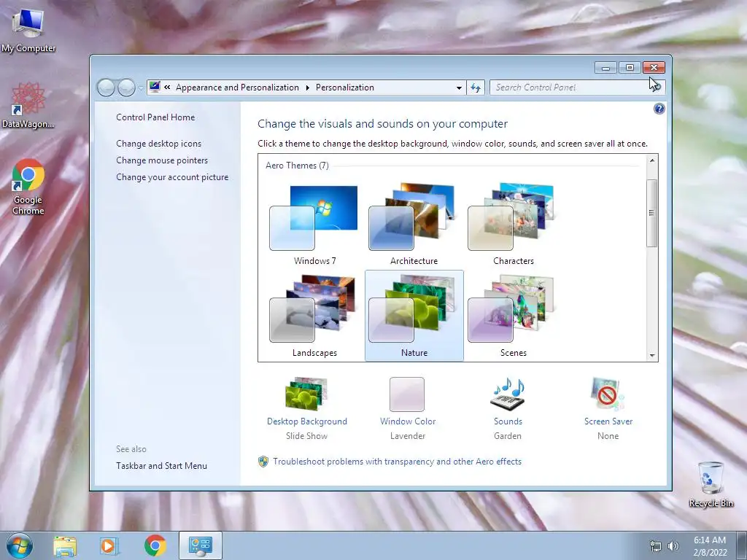Click the Forward navigation button
747x560 pixels.
[126, 87]
